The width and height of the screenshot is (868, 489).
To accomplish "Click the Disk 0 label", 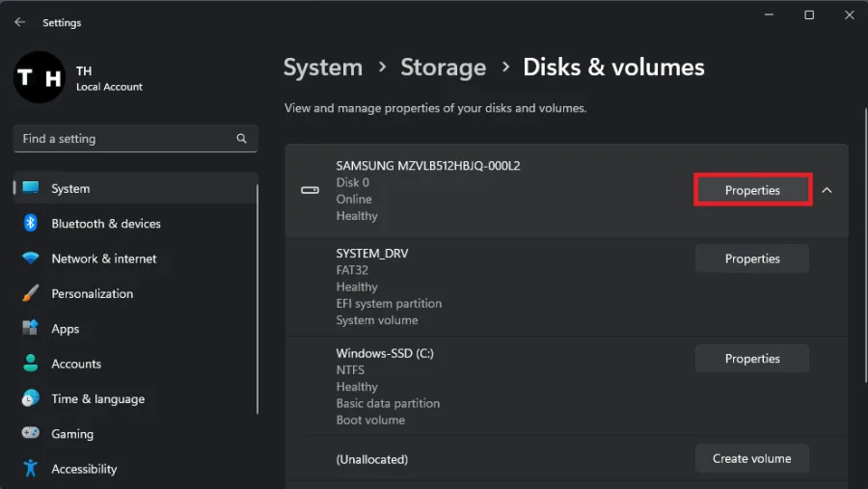I will click(x=353, y=182).
